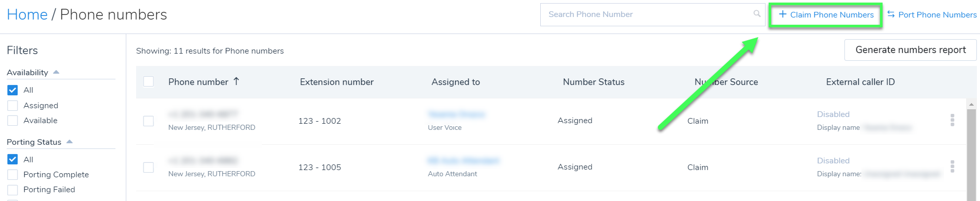Select all rows with header checkbox
The width and height of the screenshot is (980, 201).
click(148, 81)
